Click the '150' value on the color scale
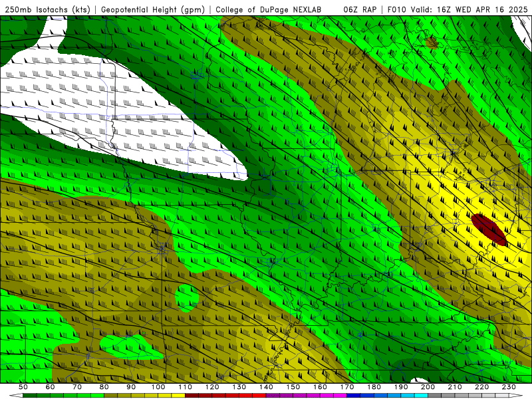Viewport: 532px width, 399px height. pyautogui.click(x=293, y=387)
